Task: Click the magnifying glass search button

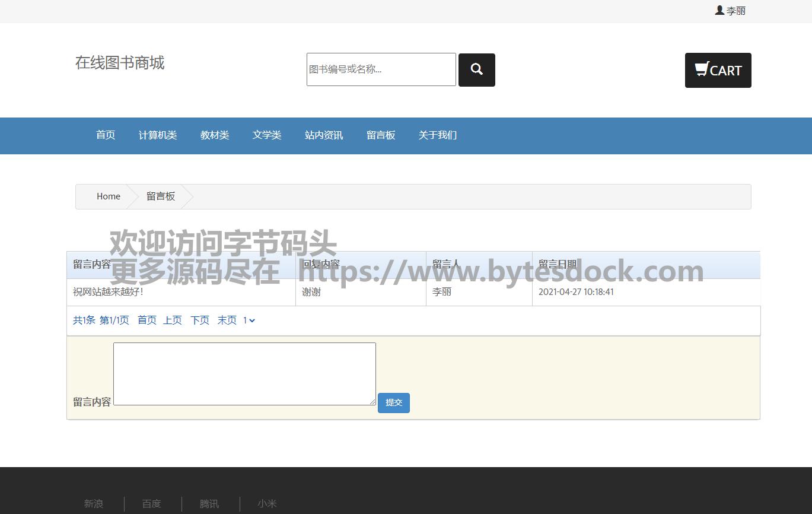Action: [476, 69]
